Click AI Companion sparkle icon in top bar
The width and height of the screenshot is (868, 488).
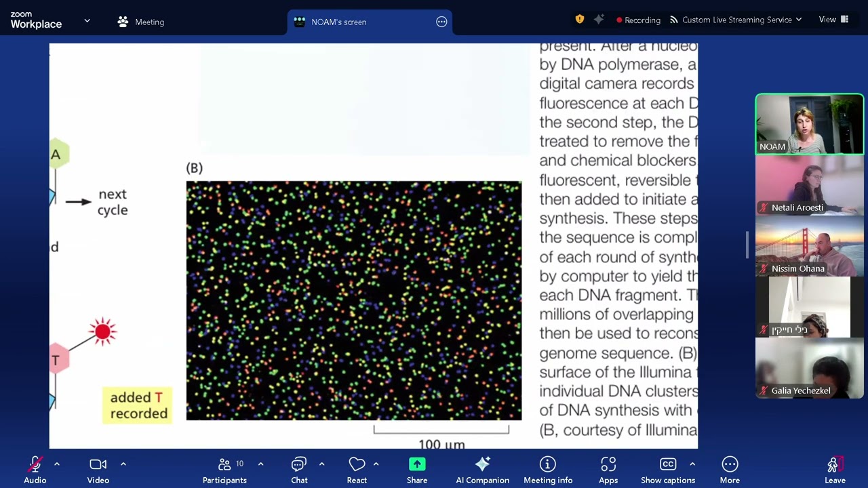[x=598, y=20]
